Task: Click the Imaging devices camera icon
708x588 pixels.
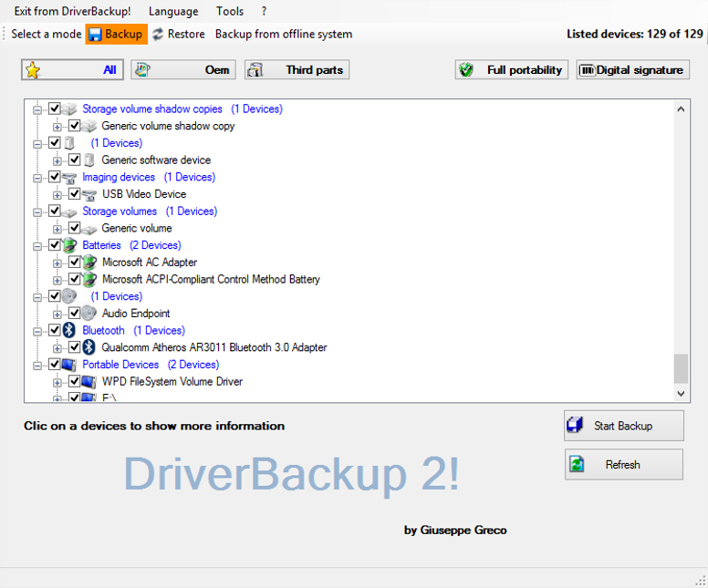Action: [x=69, y=178]
